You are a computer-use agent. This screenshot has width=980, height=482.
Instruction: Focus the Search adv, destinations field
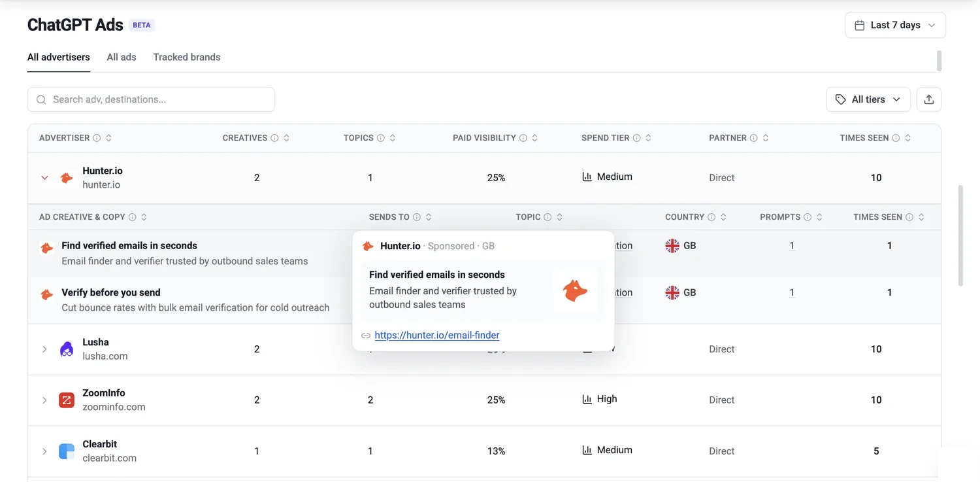click(151, 99)
